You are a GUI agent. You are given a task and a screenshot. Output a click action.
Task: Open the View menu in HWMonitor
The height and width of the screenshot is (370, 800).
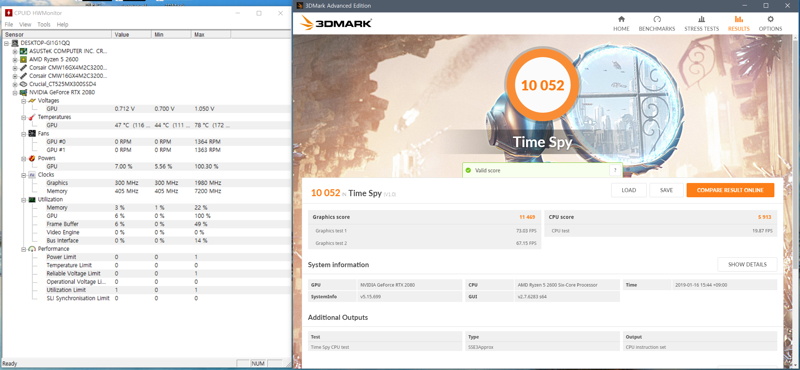pyautogui.click(x=25, y=24)
